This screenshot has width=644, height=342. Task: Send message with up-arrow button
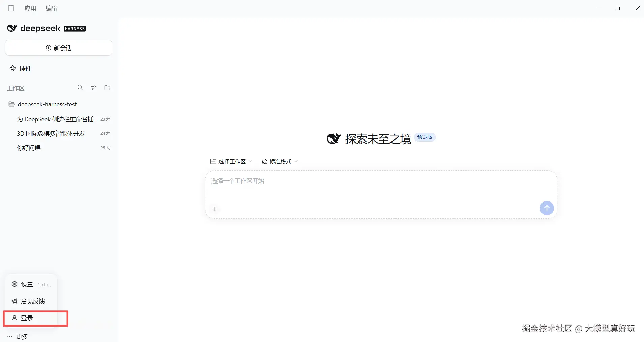(x=547, y=208)
